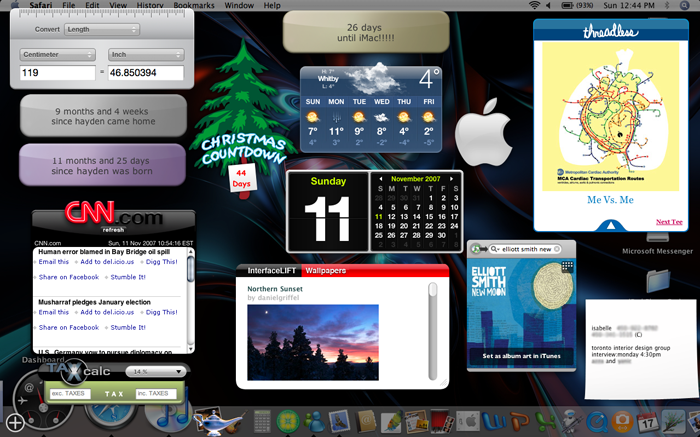Open the Convert Length dropdown
Screen dimensions: 700x437
point(102,29)
